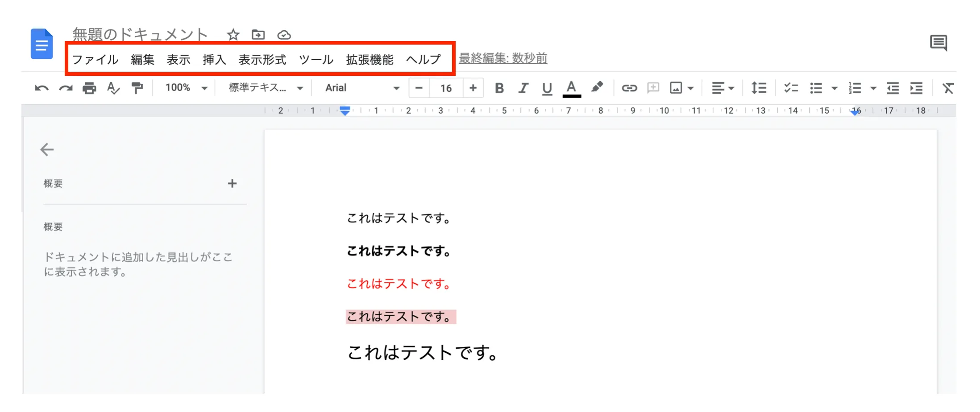980x412 pixels.
Task: Toggle underline formatting
Action: (x=547, y=89)
